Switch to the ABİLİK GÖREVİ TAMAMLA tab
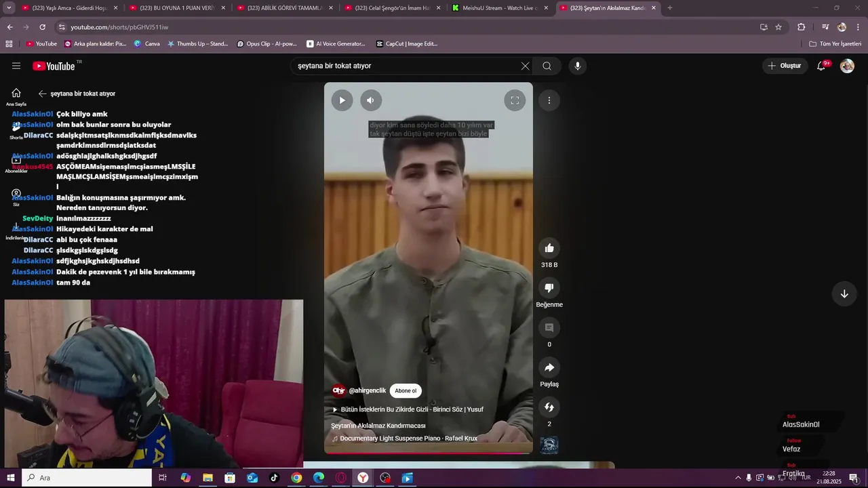The width and height of the screenshot is (868, 488). 280,8
